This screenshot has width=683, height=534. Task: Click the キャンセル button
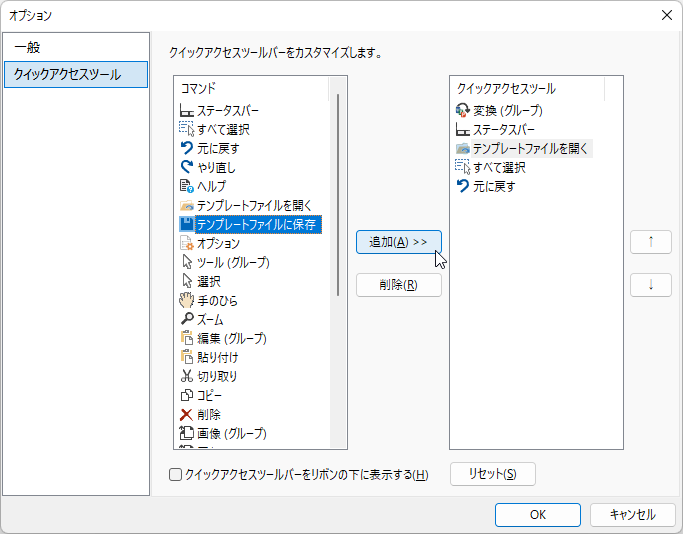pos(632,515)
